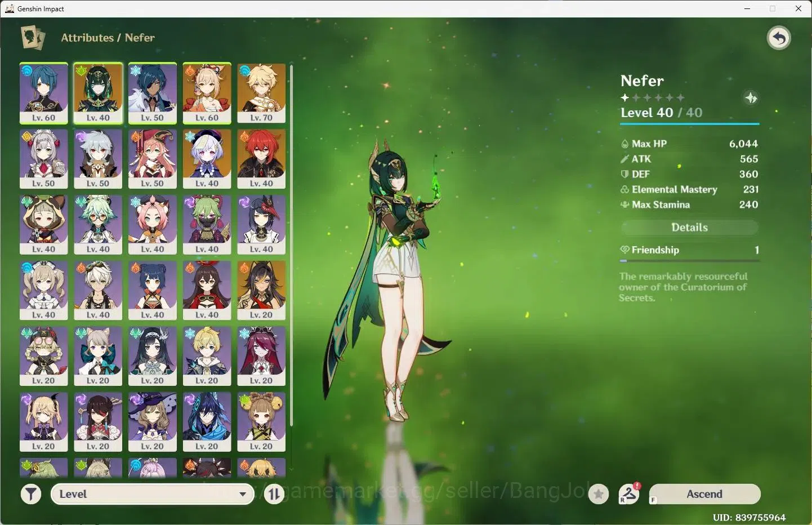Select Yaoyao Lv. 20 portrait

point(261,422)
